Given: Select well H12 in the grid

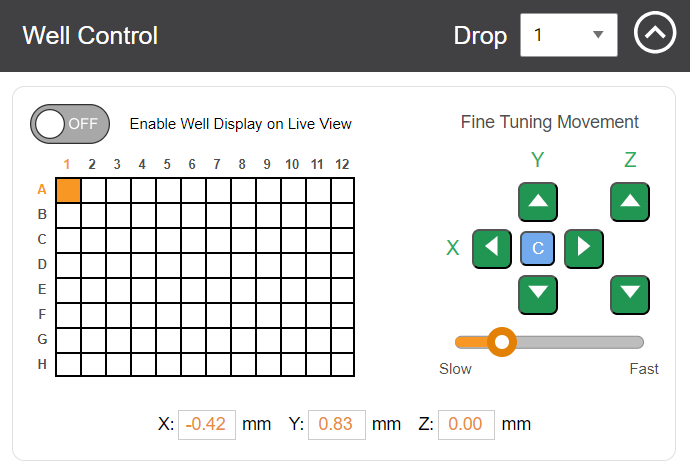Looking at the screenshot, I should click(x=343, y=365).
